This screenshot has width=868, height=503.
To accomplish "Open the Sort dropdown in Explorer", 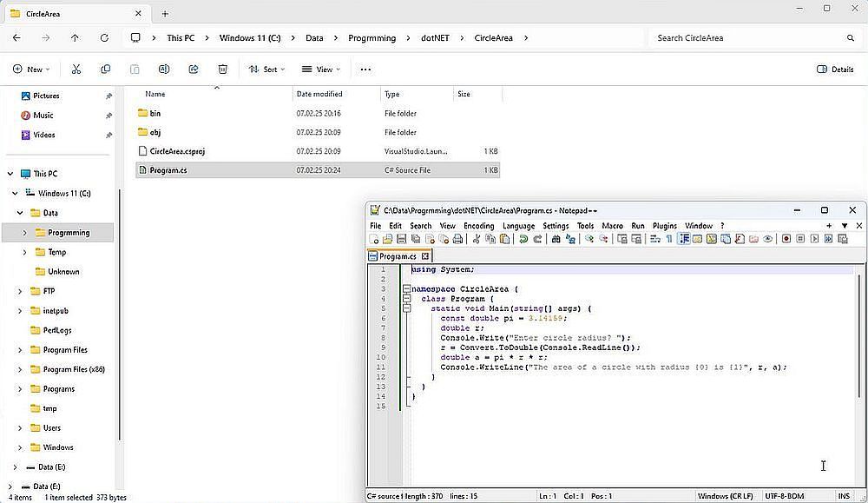I will click(266, 69).
